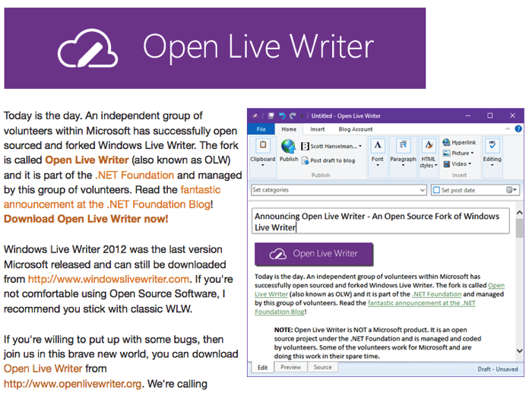Expand the Video dropdown arrow
532x393 pixels.
470,164
